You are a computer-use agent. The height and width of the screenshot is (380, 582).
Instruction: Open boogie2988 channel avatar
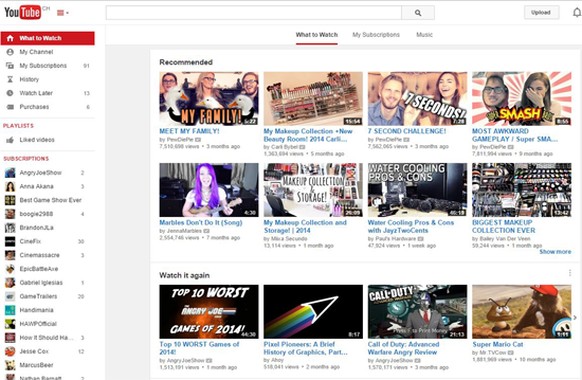10,214
